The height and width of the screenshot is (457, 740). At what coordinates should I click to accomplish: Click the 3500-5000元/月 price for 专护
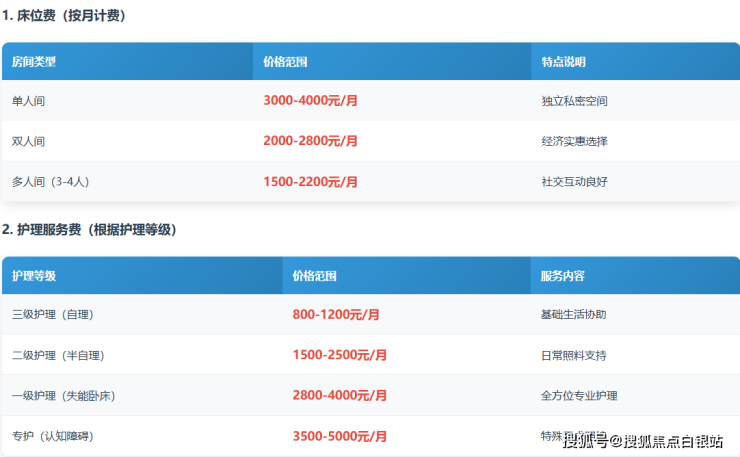pos(340,436)
